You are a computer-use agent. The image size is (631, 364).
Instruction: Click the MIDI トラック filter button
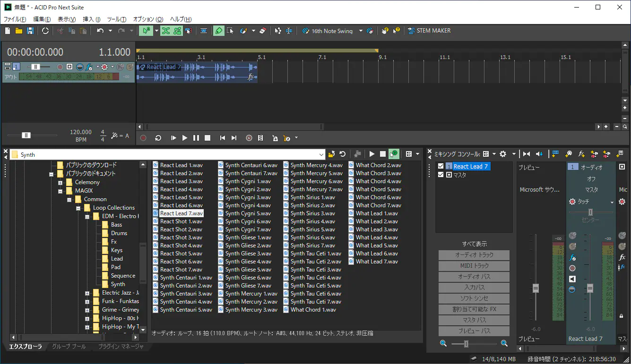474,266
